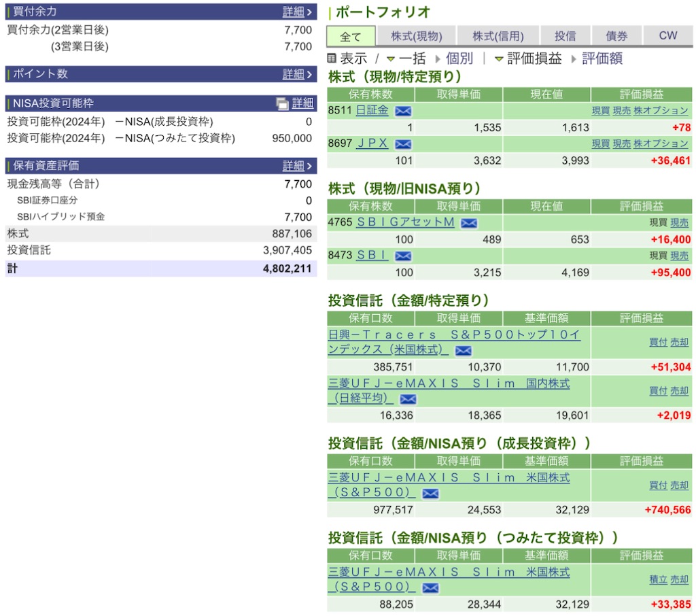Screen dimensions: 696x616
Task: Click 買付 for 成長投資枠 S&P500 fund
Action: 658,485
